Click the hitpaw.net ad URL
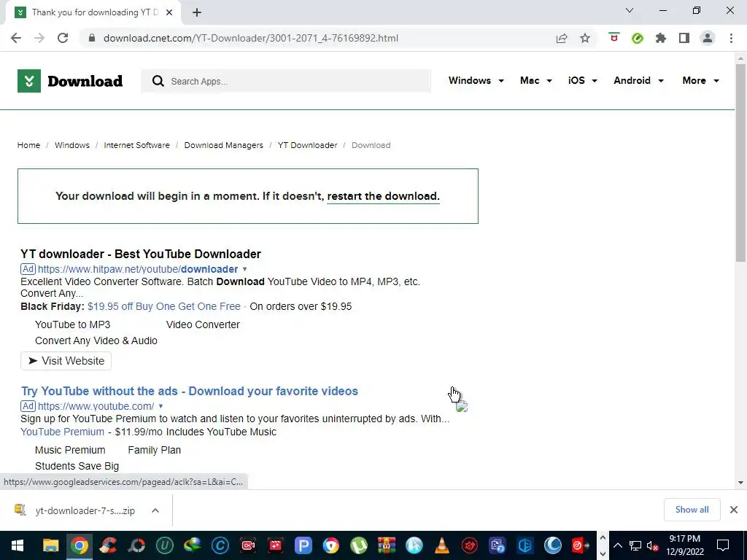Viewport: 747px width, 560px height. coord(138,269)
